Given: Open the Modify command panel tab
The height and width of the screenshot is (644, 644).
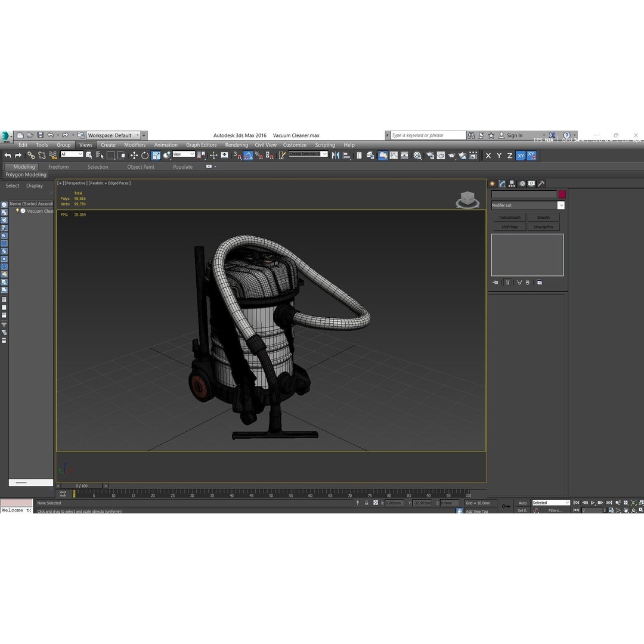Looking at the screenshot, I should tap(502, 184).
